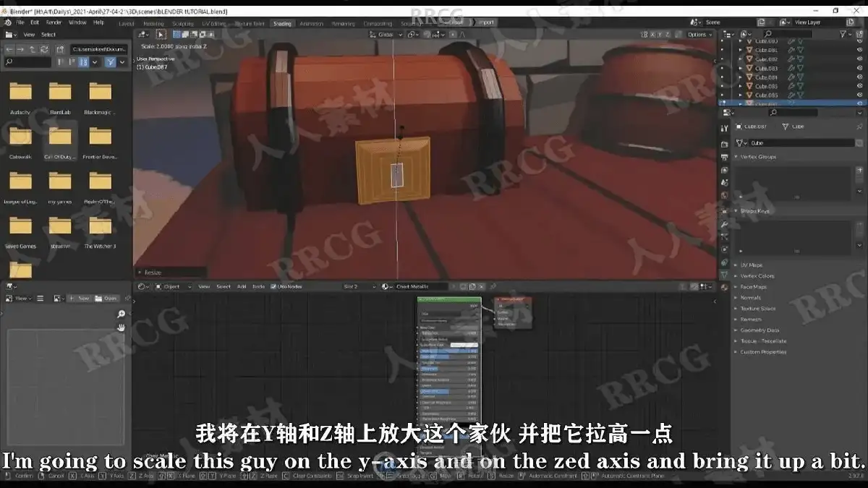Viewport: 868px width, 488px height.
Task: Expand the Shape Keys panel
Action: point(756,210)
